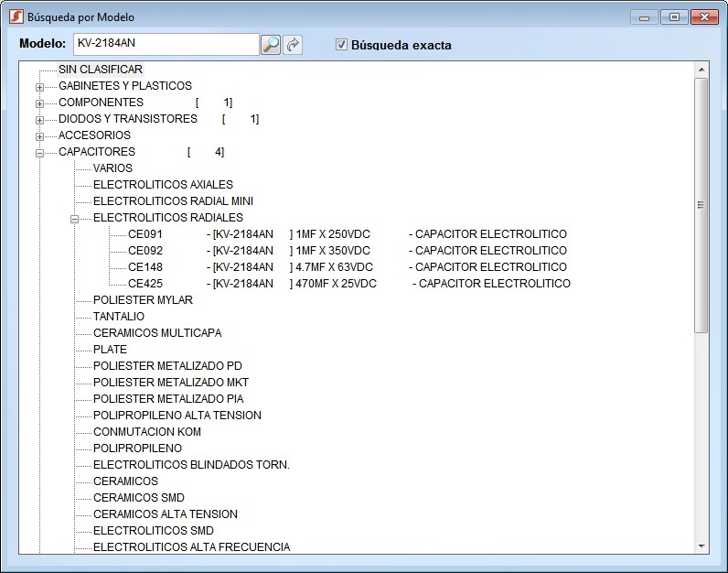Viewport: 728px width, 573px height.
Task: Select the SIN CLASIFICAR item
Action: pyautogui.click(x=101, y=70)
